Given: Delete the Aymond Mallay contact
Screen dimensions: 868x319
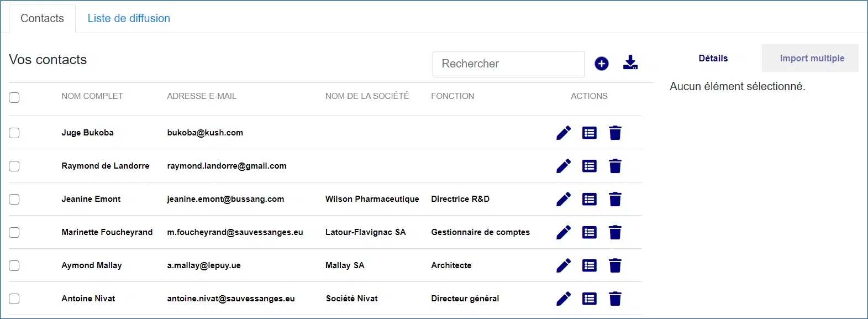Looking at the screenshot, I should [615, 265].
